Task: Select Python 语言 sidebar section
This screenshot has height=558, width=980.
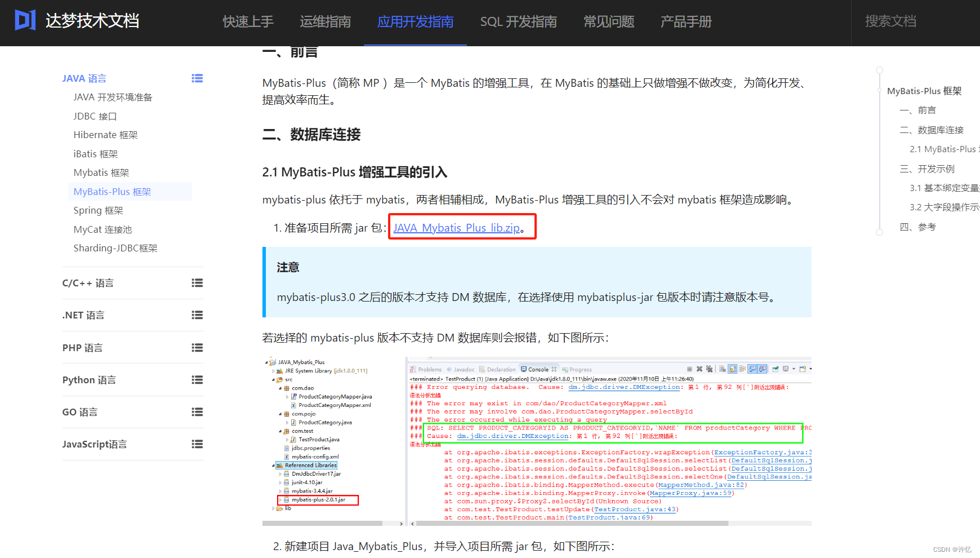Action: (x=89, y=380)
